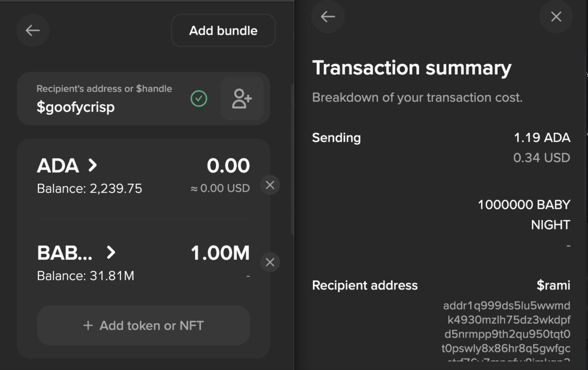Screen dimensions: 588x370
Task: Expand the ADA token selector chevron
Action: coord(93,166)
